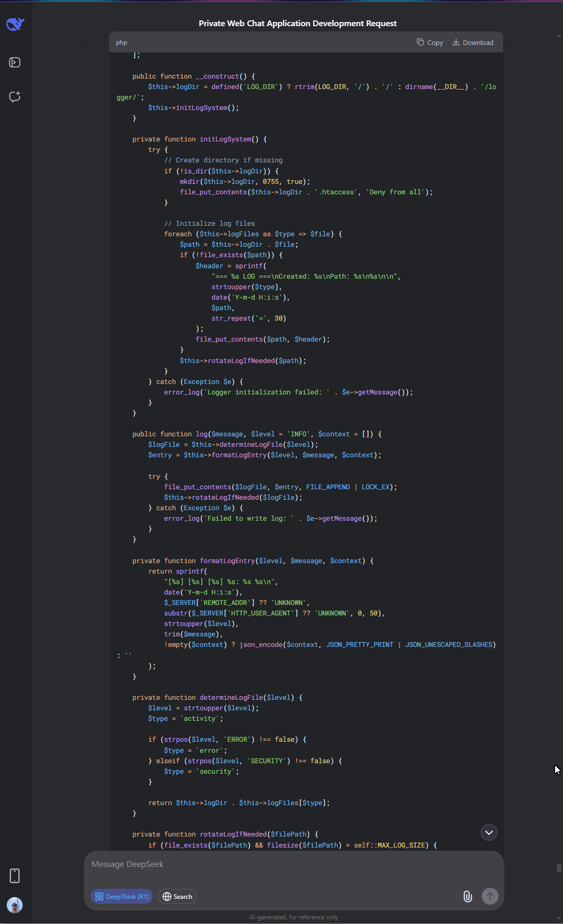Jump to bottom with the chevron-down button
Screen dimensions: 563x924
(489, 832)
